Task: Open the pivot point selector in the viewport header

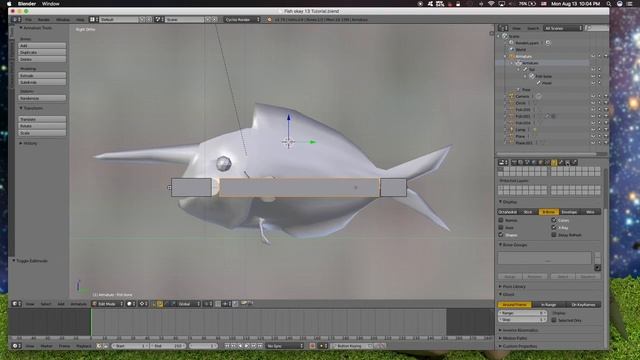Action: click(x=143, y=304)
